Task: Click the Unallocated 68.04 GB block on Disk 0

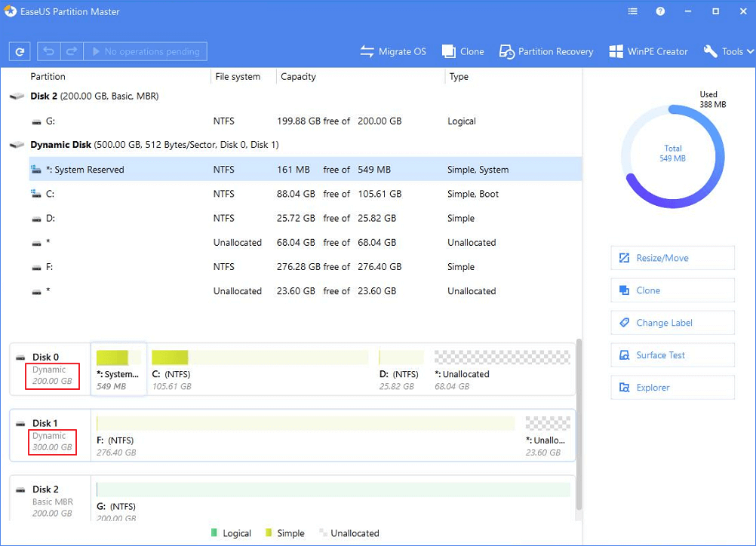Action: click(502, 370)
